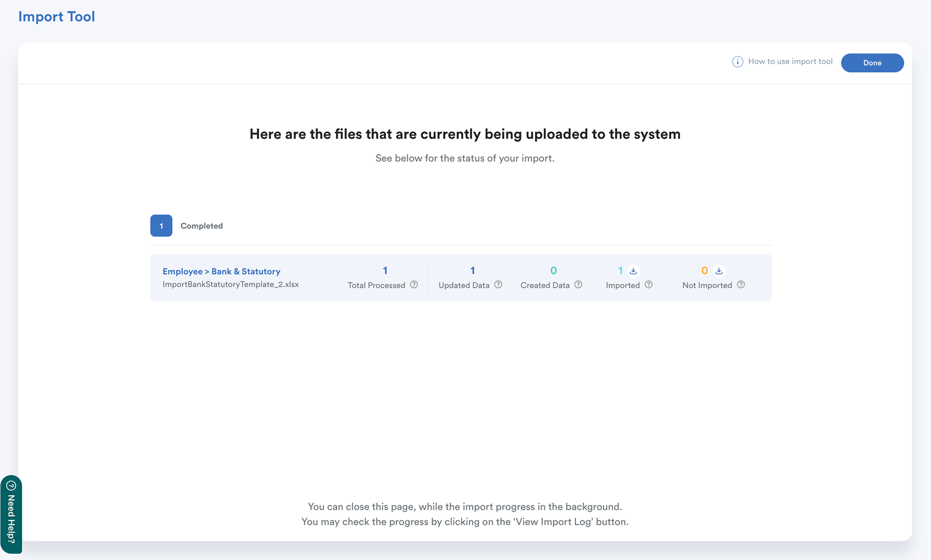Click the Total Processed count number
Screen dimensions: 931x560
pyautogui.click(x=385, y=271)
